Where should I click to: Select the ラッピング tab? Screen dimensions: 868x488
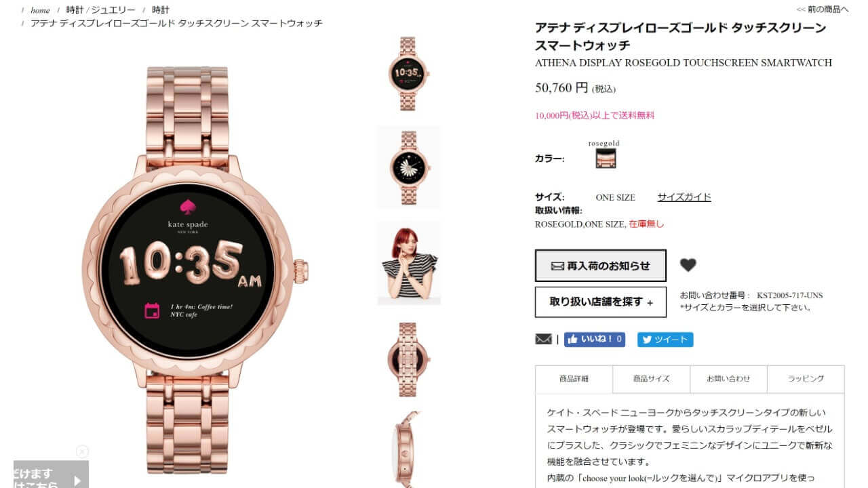point(806,379)
